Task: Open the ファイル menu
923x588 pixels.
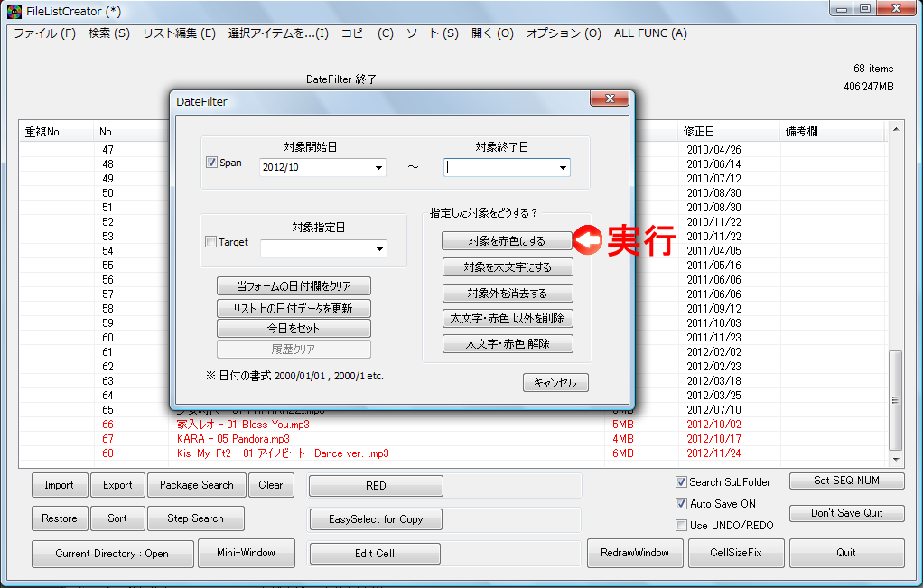Action: [39, 33]
